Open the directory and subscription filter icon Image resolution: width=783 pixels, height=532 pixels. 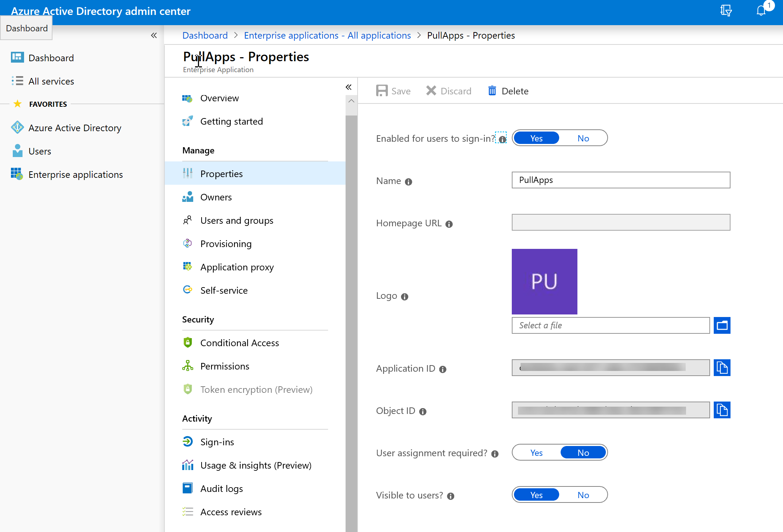point(726,11)
